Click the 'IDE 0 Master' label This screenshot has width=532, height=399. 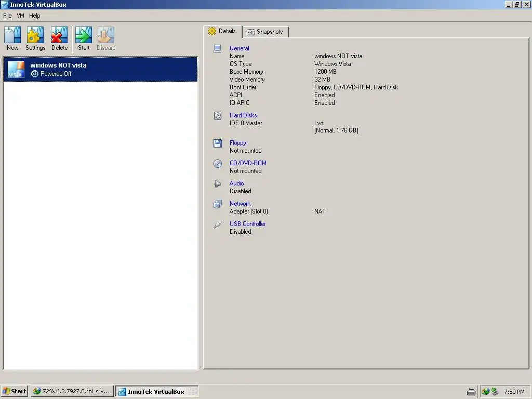point(246,123)
